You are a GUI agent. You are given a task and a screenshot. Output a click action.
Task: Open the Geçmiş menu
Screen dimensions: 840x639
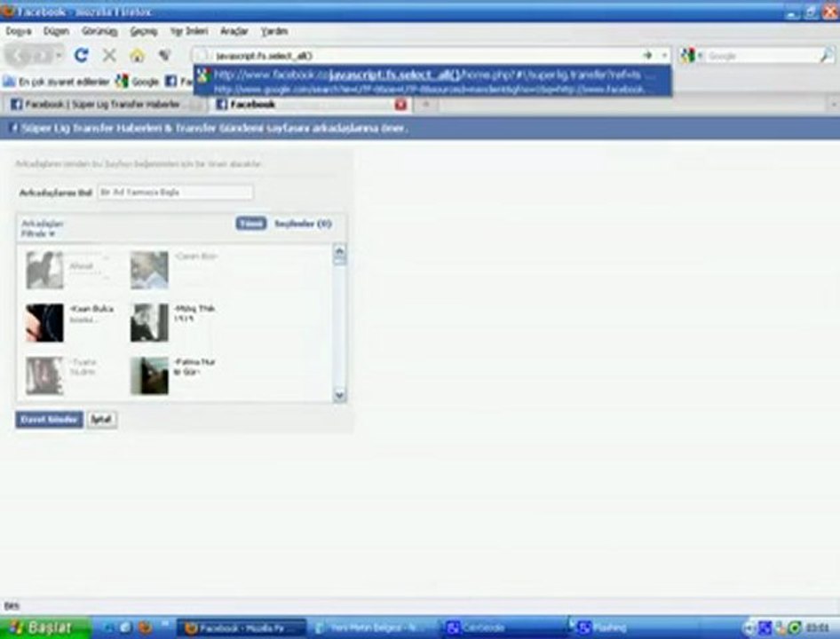pyautogui.click(x=144, y=31)
